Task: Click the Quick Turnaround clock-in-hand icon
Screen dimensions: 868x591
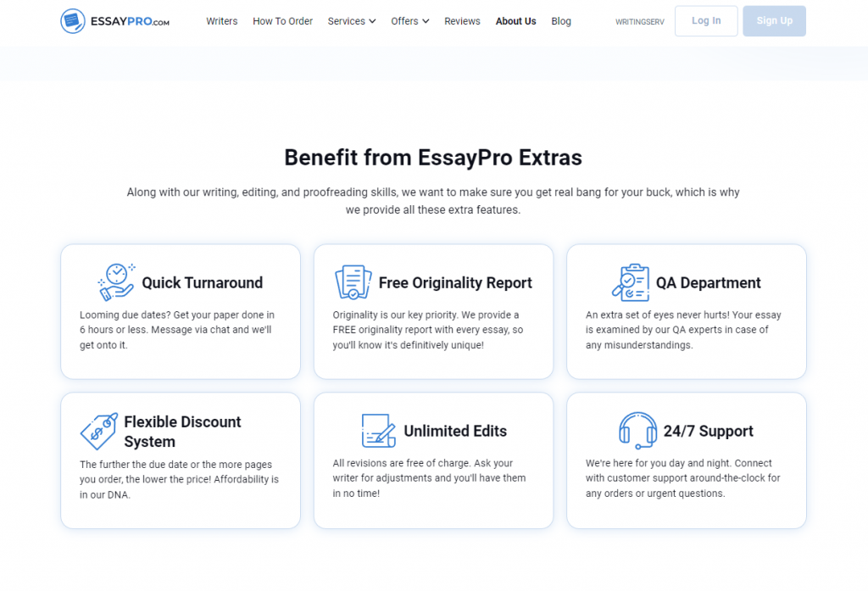Action: pos(116,282)
